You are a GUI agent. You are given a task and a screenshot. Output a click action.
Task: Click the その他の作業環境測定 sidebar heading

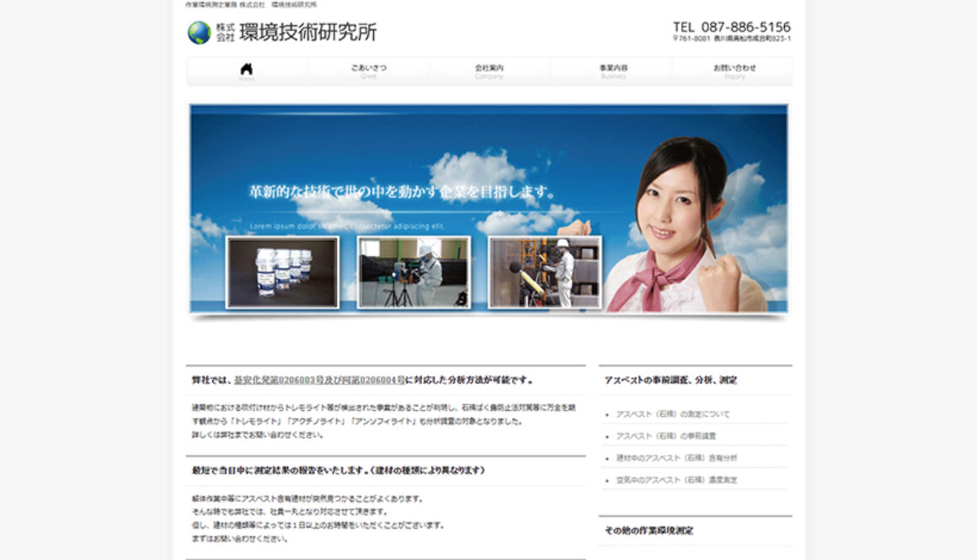[x=649, y=531]
